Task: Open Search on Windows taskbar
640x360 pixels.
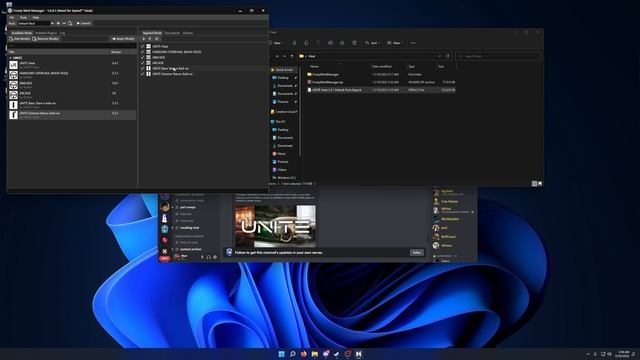Action: click(293, 354)
